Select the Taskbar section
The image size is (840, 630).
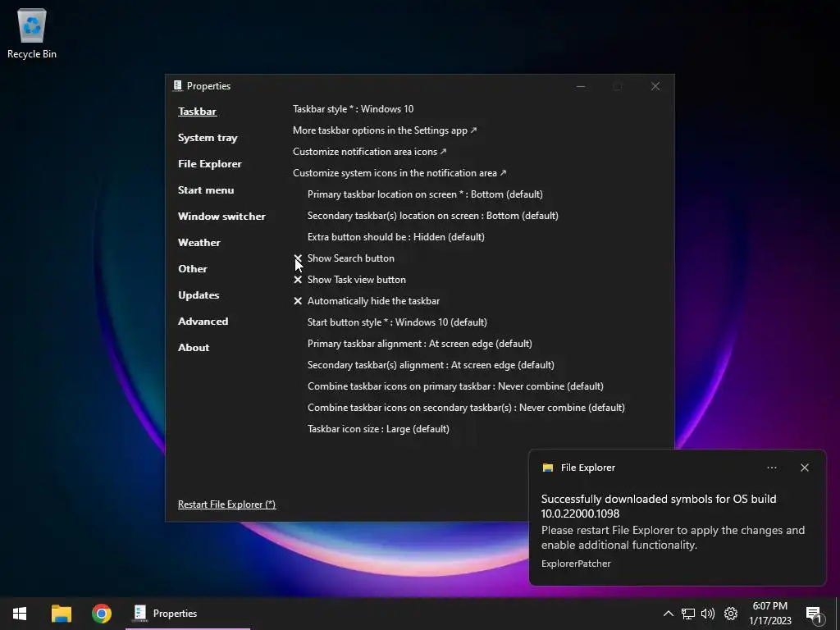pos(197,112)
